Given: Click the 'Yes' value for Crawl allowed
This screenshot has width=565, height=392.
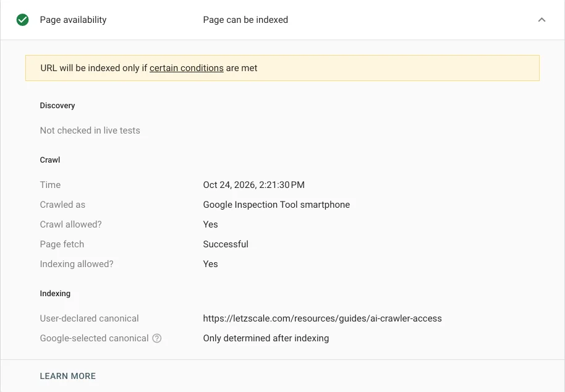Looking at the screenshot, I should [x=210, y=224].
